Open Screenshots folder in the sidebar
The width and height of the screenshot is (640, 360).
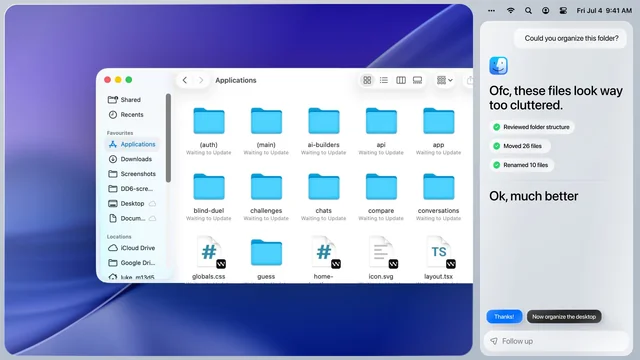click(x=132, y=174)
